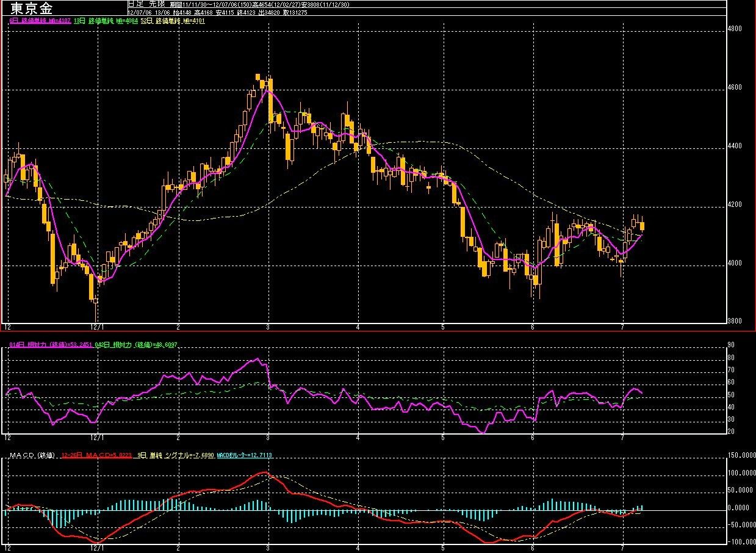Screen dimensions: 756x553
Task: Click the 4600 price axis label
Action: coord(734,88)
